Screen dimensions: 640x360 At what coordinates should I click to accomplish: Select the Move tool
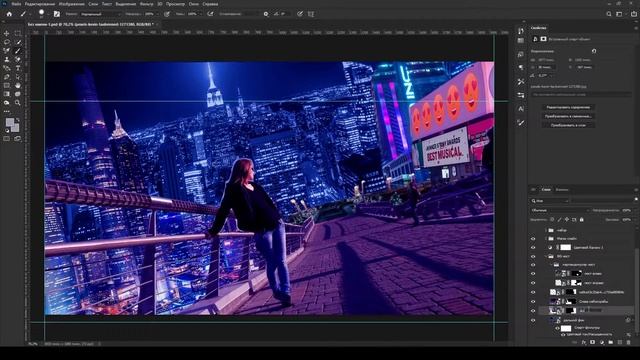tap(7, 33)
